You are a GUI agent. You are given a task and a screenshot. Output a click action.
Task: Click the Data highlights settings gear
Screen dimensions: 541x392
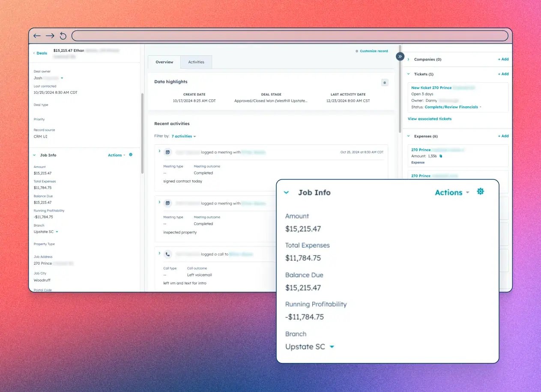click(385, 82)
